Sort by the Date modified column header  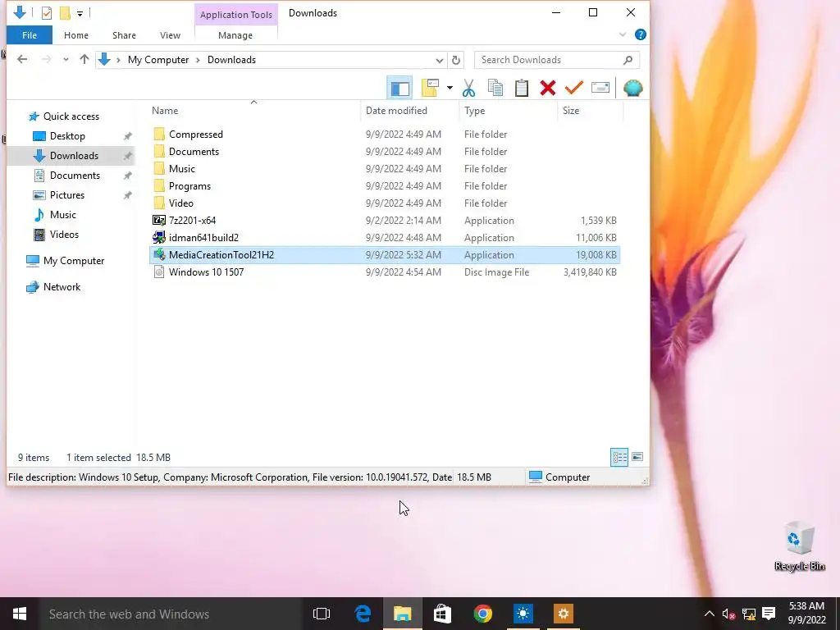pos(396,111)
